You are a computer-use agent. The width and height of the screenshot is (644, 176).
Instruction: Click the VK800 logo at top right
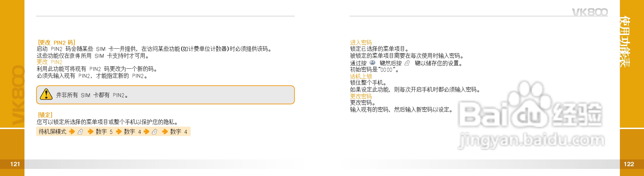[590, 12]
